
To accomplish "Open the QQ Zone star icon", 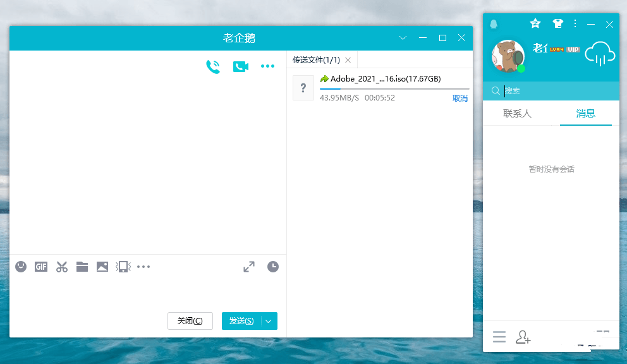I will [535, 23].
